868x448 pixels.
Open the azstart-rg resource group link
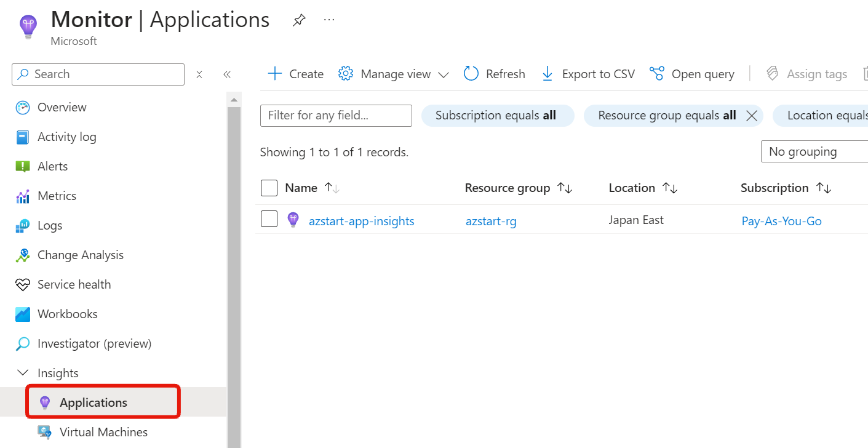(491, 221)
